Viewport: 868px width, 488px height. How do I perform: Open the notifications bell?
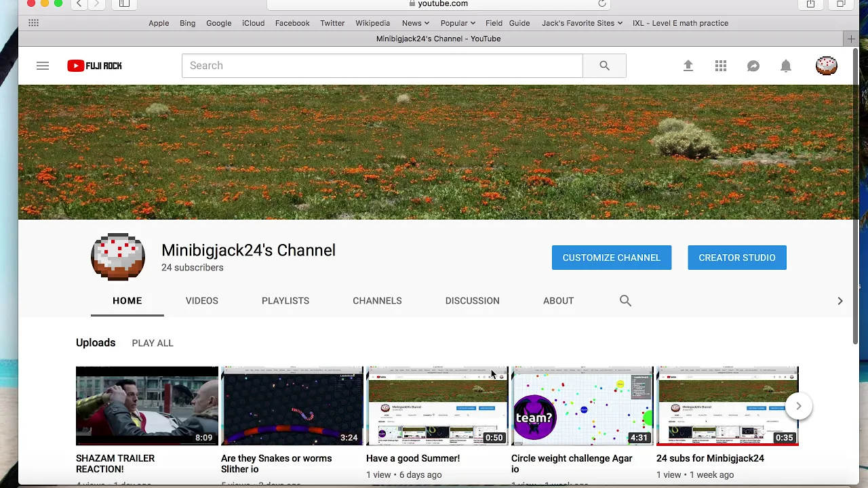pyautogui.click(x=786, y=66)
